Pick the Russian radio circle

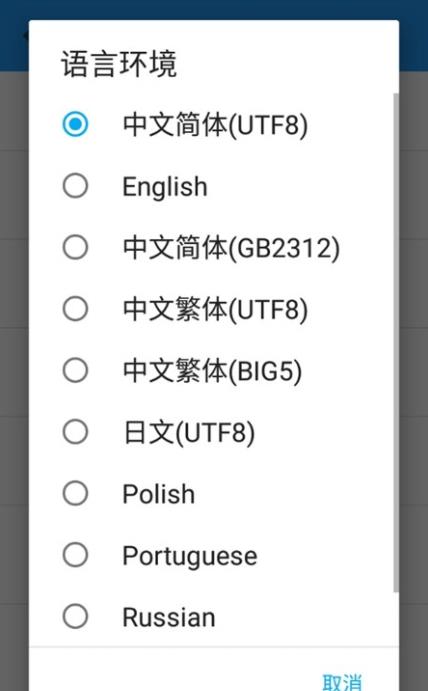point(75,616)
